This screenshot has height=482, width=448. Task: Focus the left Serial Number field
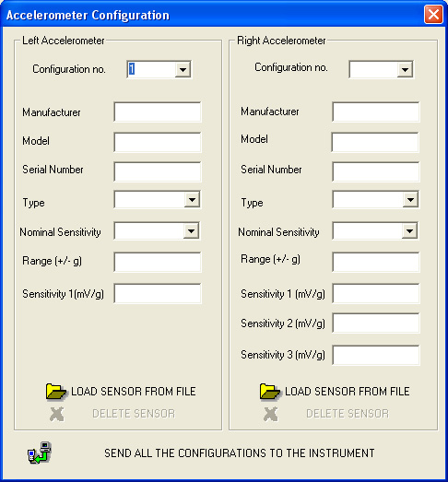[158, 171]
